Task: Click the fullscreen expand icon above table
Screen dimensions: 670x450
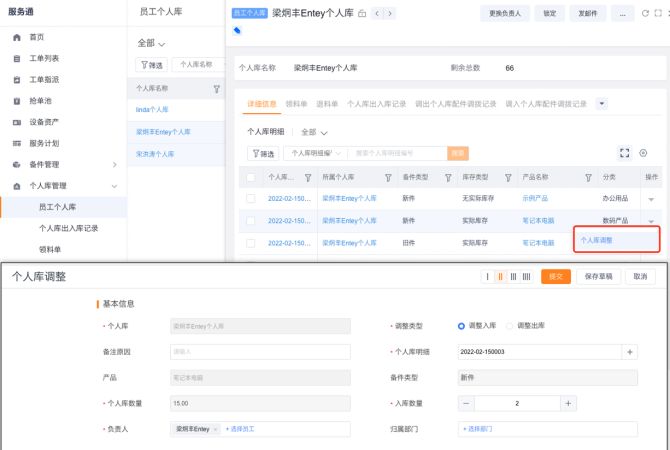Action: (x=625, y=153)
